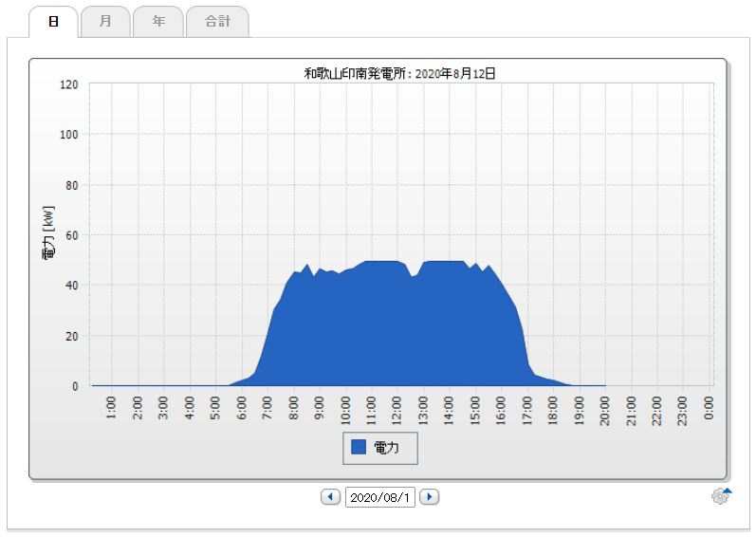Click the blue 電力 legend swatch
Viewport: 756px width, 537px height.
(359, 447)
